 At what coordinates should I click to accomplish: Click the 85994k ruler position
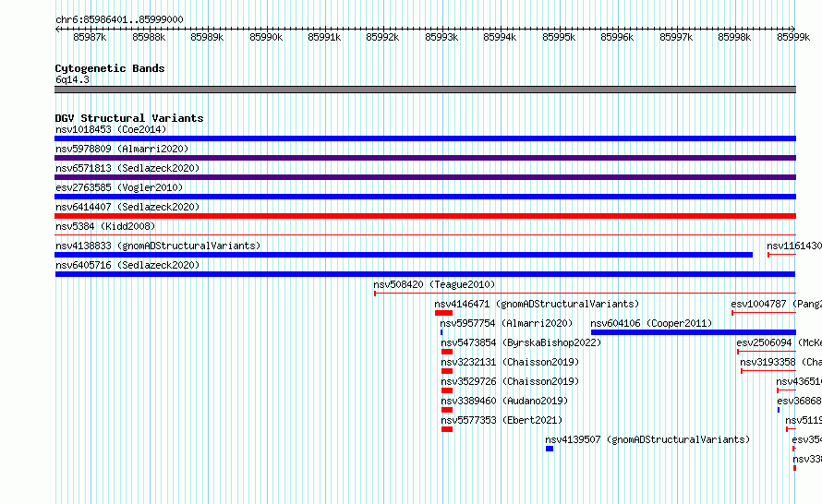pos(500,37)
